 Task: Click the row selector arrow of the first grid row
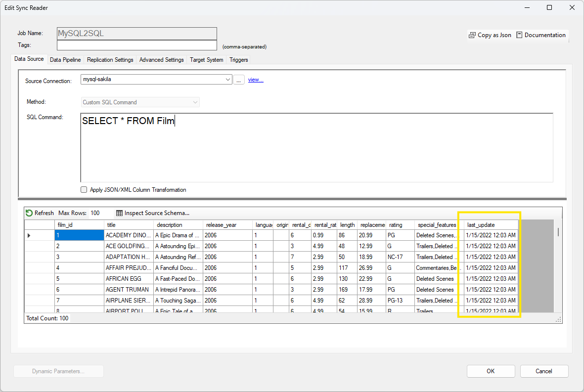(x=29, y=235)
